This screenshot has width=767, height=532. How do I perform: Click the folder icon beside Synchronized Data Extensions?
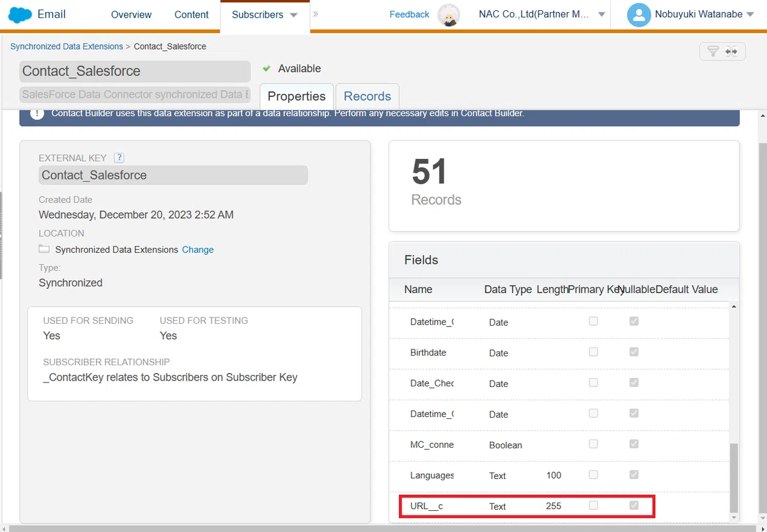[x=44, y=249]
